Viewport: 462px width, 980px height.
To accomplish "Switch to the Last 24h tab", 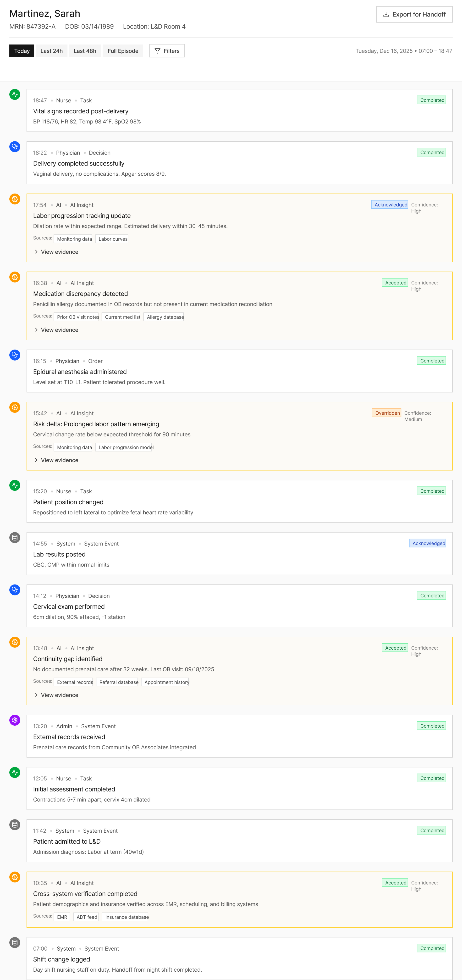I will (x=51, y=50).
